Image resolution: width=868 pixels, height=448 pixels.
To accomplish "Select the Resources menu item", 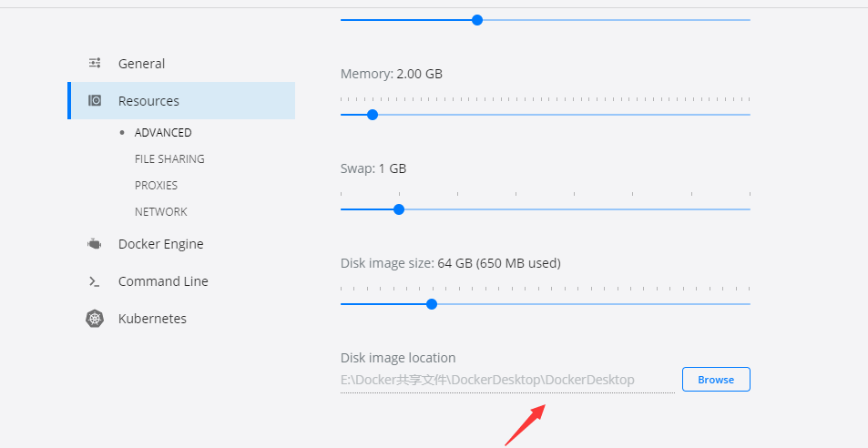I will click(148, 101).
